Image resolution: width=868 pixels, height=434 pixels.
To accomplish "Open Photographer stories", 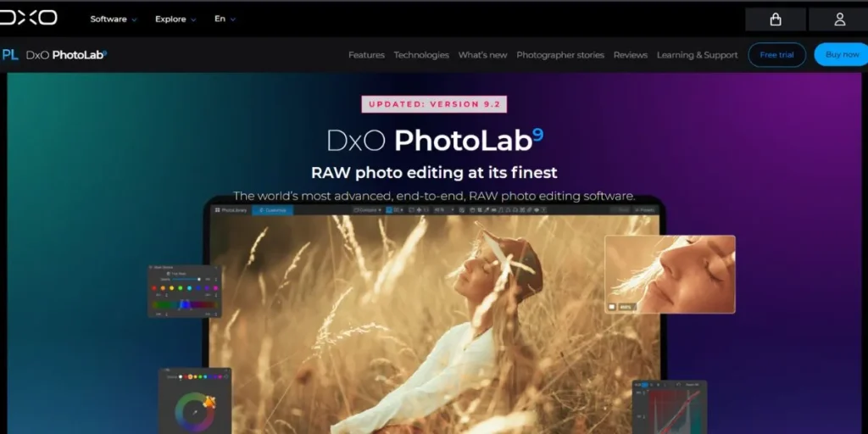I will click(560, 55).
